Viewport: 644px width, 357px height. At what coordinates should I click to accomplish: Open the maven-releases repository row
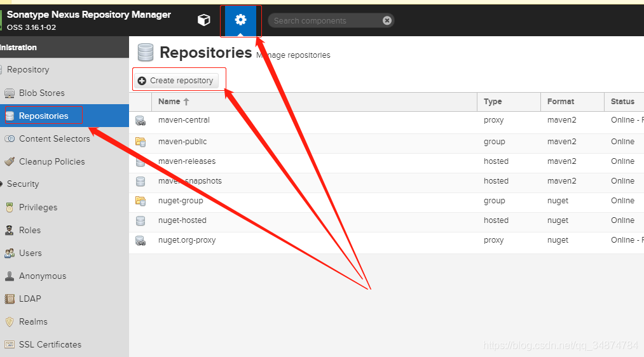pos(387,163)
